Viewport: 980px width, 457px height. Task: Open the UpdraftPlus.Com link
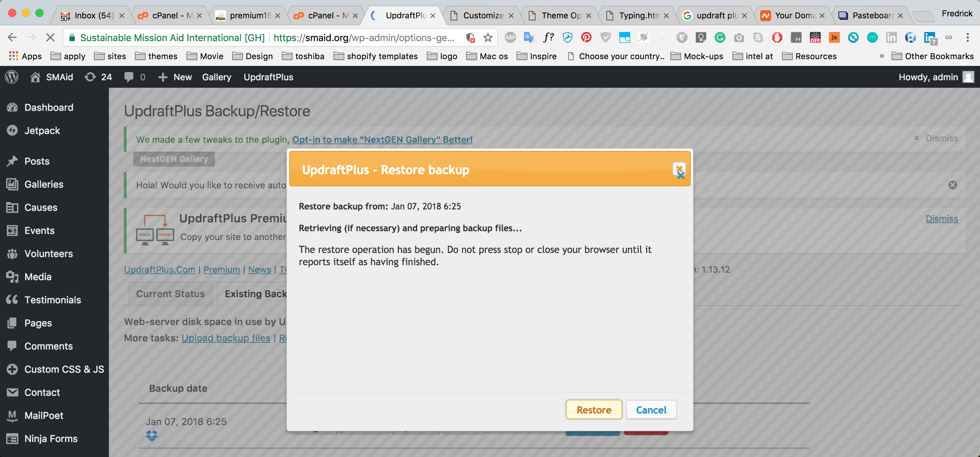[x=159, y=270]
